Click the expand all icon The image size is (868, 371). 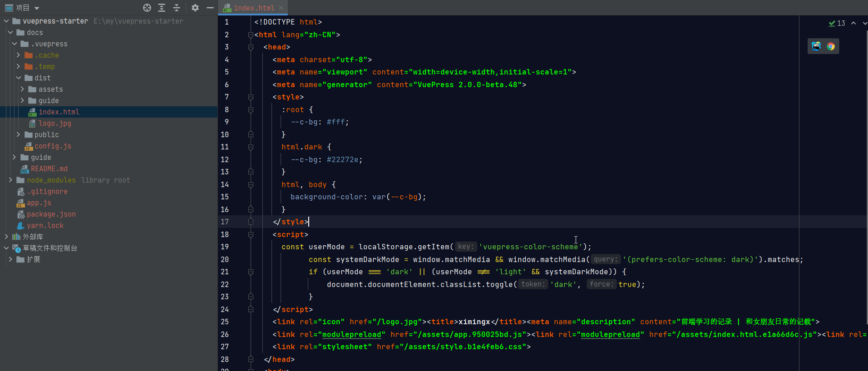[x=162, y=8]
